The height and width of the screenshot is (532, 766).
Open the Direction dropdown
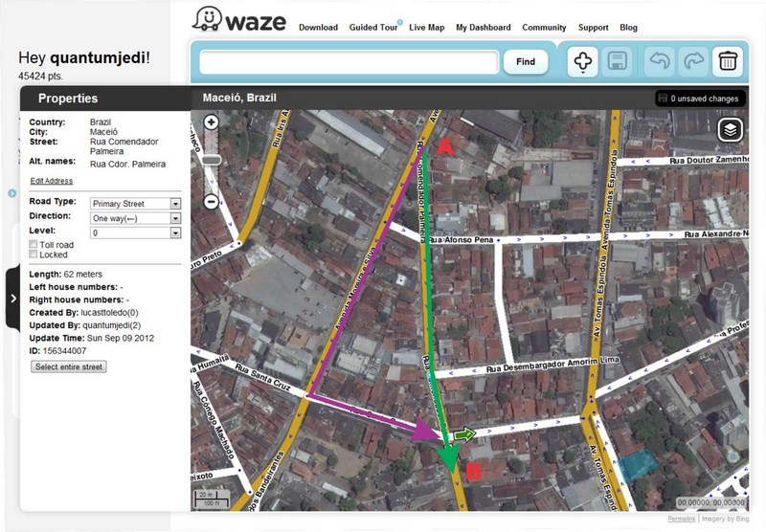coord(135,218)
